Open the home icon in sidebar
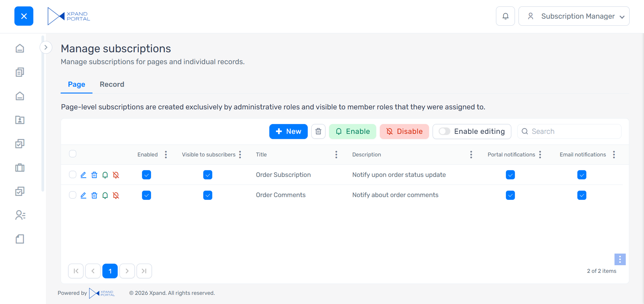 (20, 48)
